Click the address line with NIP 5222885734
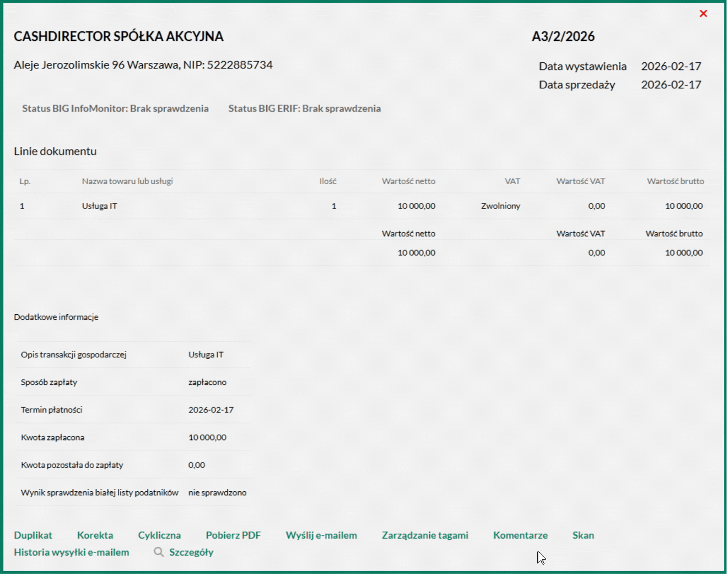This screenshot has height=574, width=728. [x=143, y=65]
